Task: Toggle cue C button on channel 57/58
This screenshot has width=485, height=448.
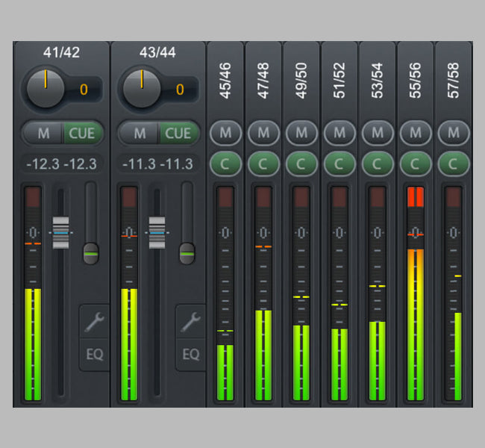Action: [454, 164]
